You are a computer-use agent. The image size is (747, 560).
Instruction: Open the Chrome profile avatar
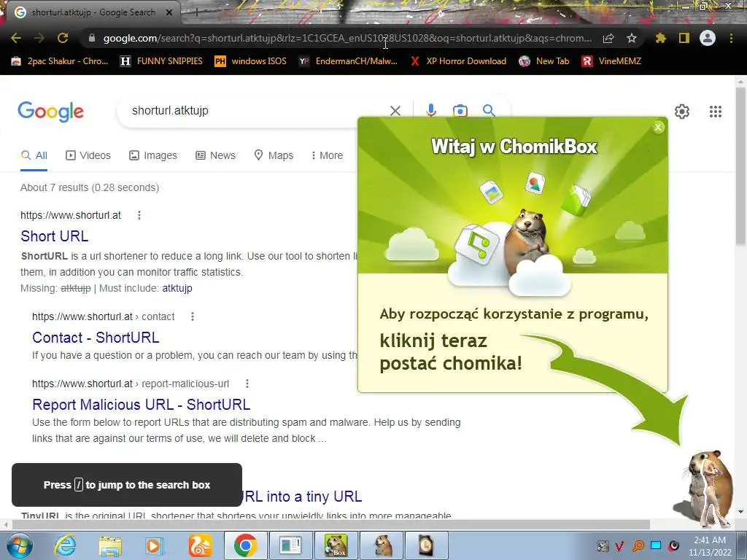pos(708,38)
